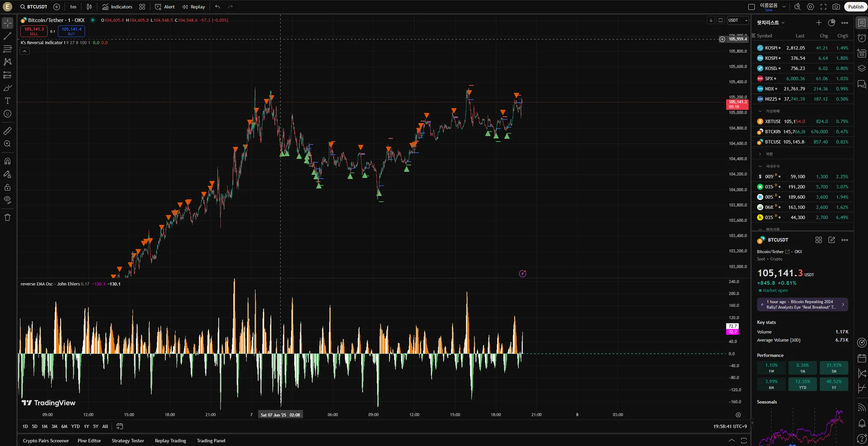Open the Indicators dialog

(117, 7)
